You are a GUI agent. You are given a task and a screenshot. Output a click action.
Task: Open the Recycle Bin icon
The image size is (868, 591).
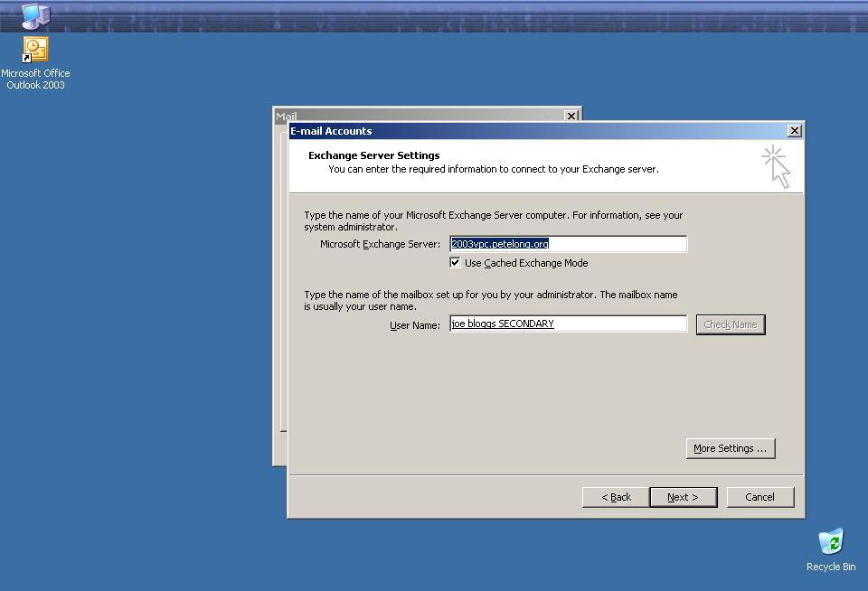pos(831,541)
